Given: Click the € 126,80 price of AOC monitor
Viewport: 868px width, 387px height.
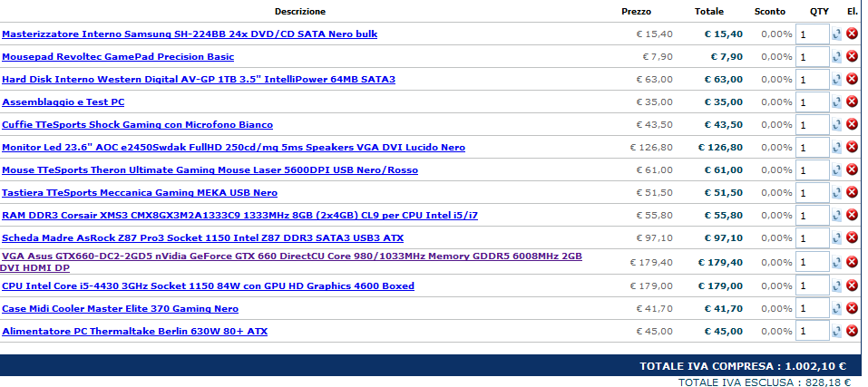Looking at the screenshot, I should pyautogui.click(x=651, y=148).
